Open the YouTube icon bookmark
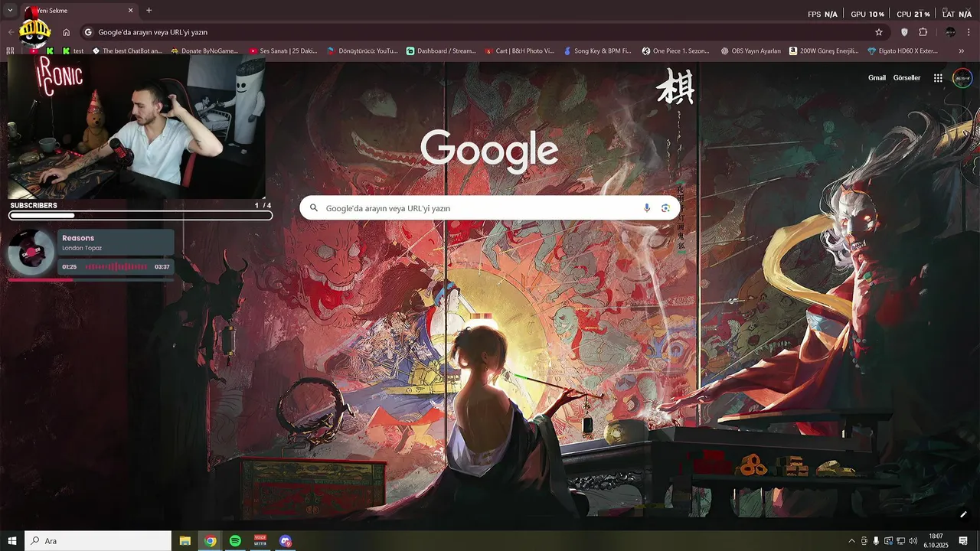The width and height of the screenshot is (980, 551). (x=34, y=51)
